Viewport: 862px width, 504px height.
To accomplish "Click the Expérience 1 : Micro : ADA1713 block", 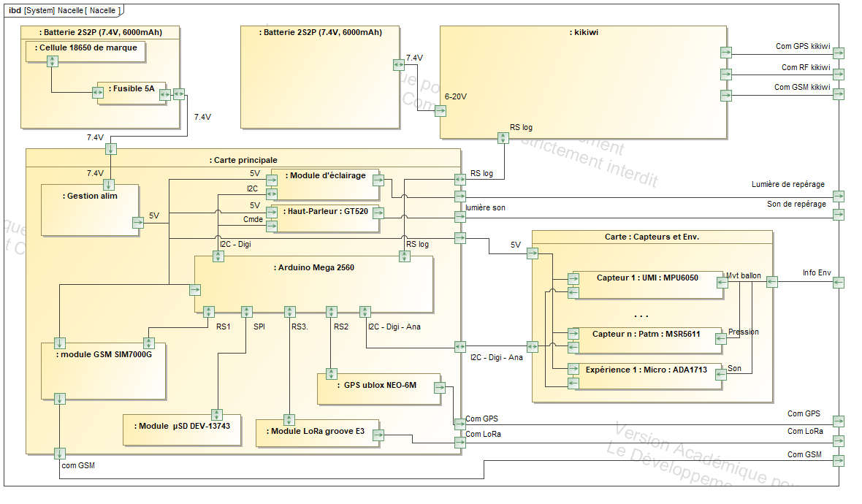I will coord(646,376).
